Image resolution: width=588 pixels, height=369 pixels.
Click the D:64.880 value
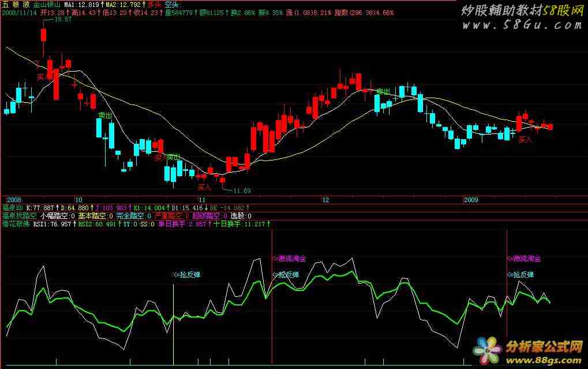(x=74, y=207)
